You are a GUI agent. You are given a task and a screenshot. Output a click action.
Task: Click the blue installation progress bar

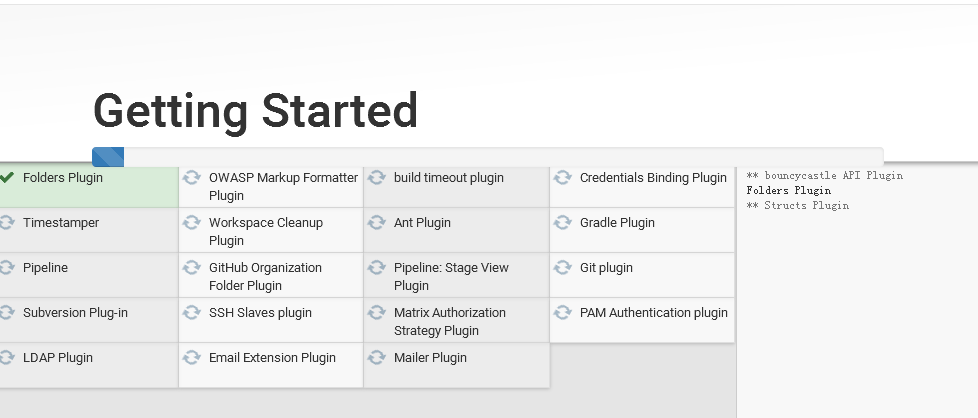click(108, 157)
